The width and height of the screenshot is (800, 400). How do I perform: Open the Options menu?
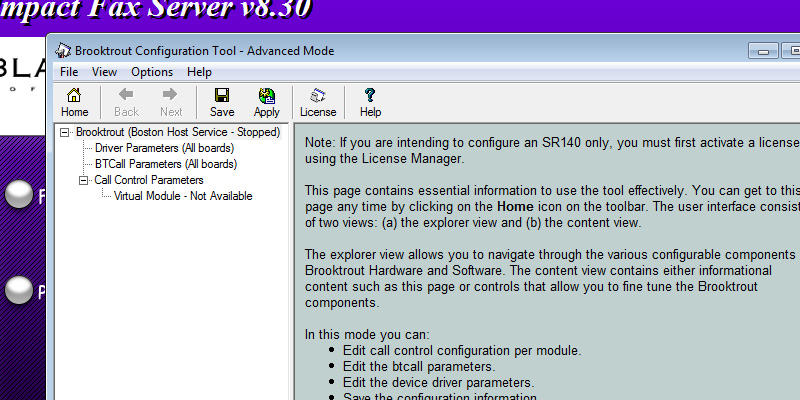point(152,72)
